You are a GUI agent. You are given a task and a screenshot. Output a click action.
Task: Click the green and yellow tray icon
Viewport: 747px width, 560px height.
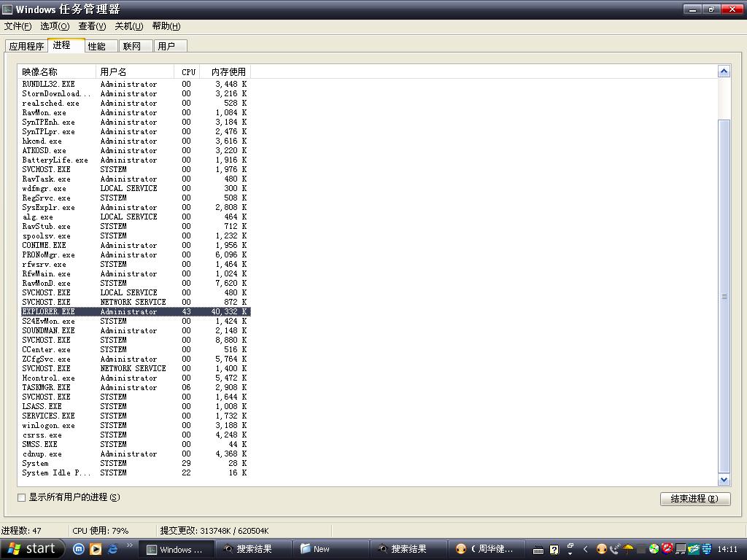pyautogui.click(x=694, y=549)
